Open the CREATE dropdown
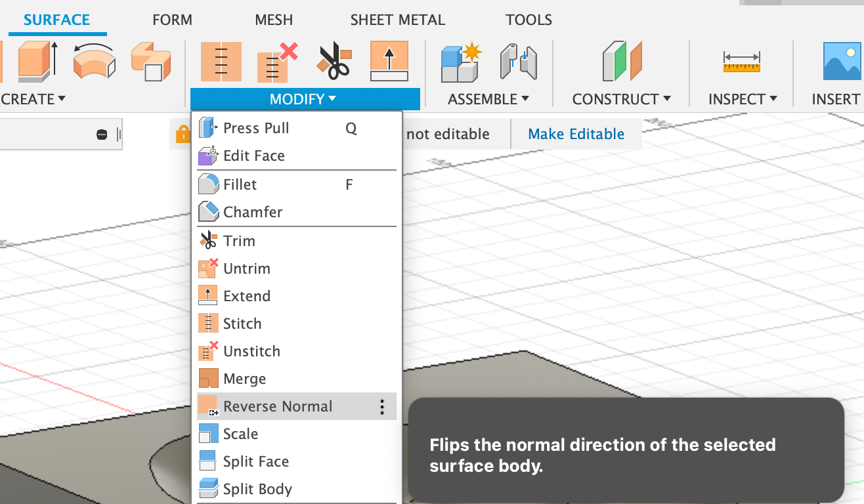This screenshot has width=864, height=504. [x=32, y=98]
